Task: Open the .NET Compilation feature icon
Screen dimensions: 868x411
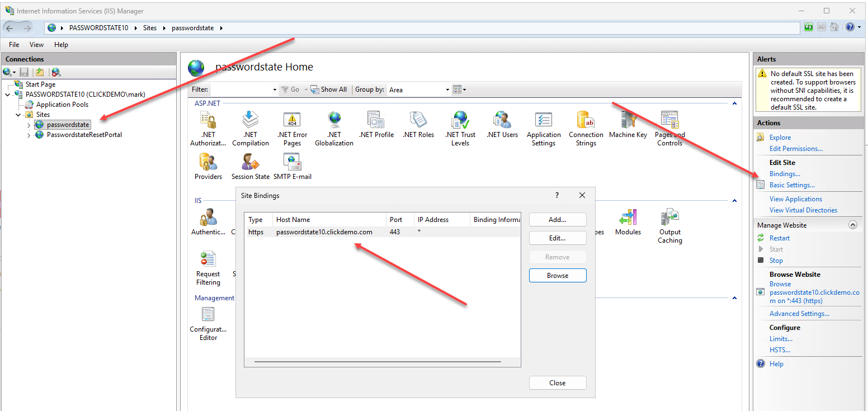Action: point(251,120)
